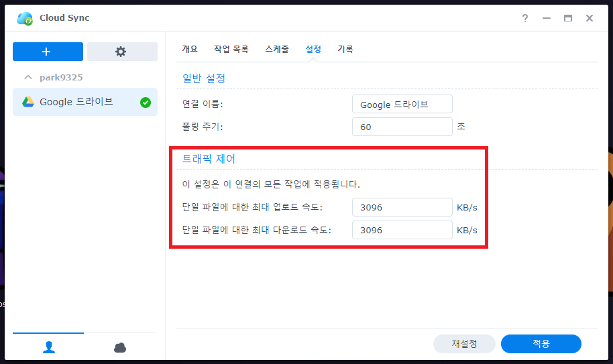Click the 폴링 주기 input field
The height and width of the screenshot is (364, 613).
402,127
